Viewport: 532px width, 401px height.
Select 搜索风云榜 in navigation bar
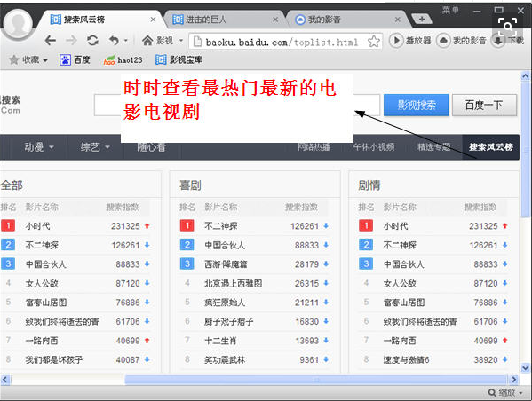pos(490,147)
